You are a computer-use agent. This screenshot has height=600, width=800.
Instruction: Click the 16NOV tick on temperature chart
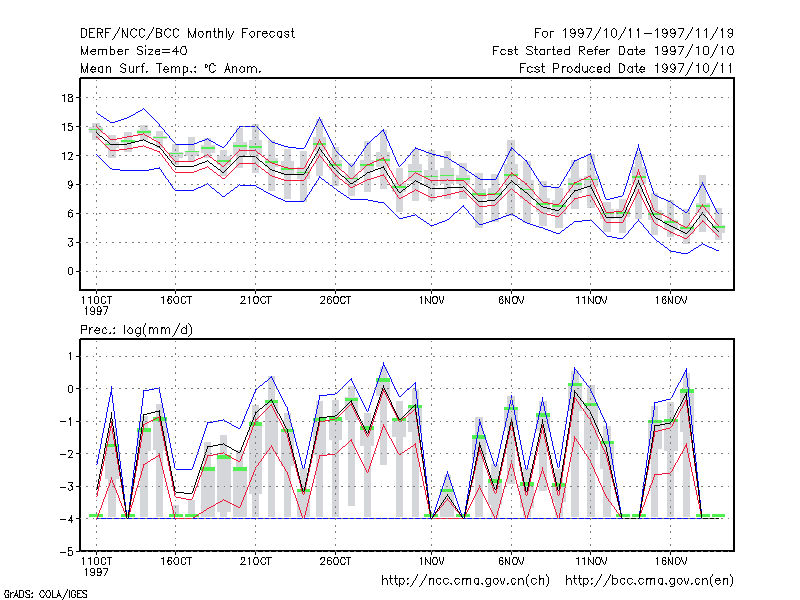click(x=671, y=301)
